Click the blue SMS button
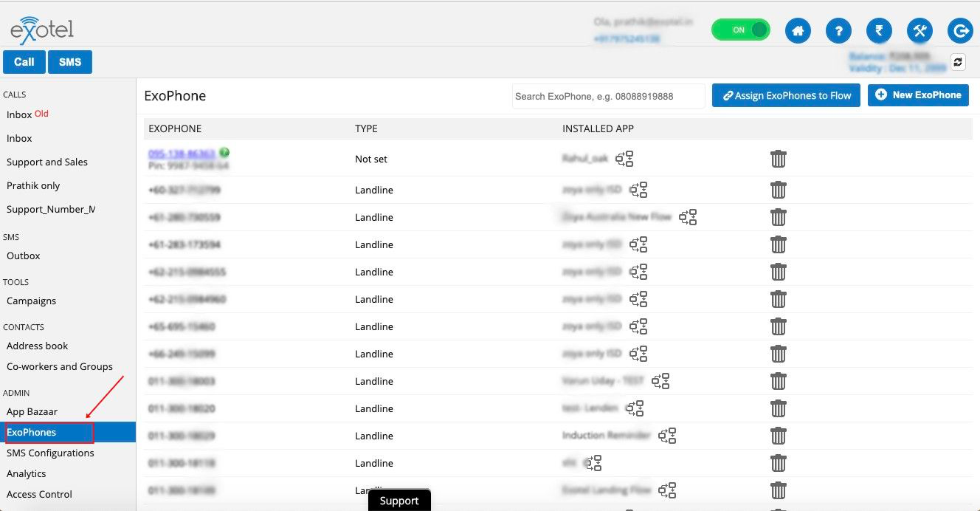This screenshot has height=511, width=980. pyautogui.click(x=70, y=62)
